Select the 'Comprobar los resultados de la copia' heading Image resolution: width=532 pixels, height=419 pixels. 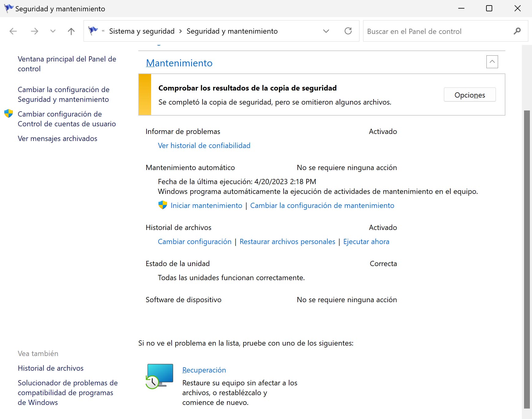point(247,88)
